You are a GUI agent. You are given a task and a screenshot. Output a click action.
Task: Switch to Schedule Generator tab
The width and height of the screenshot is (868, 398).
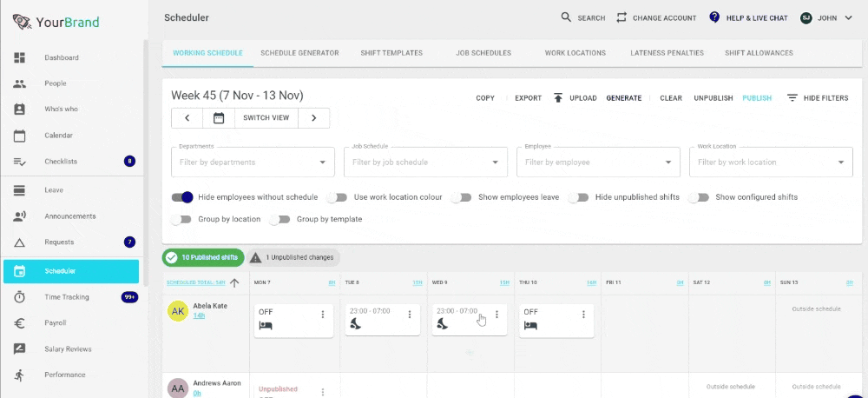point(299,53)
